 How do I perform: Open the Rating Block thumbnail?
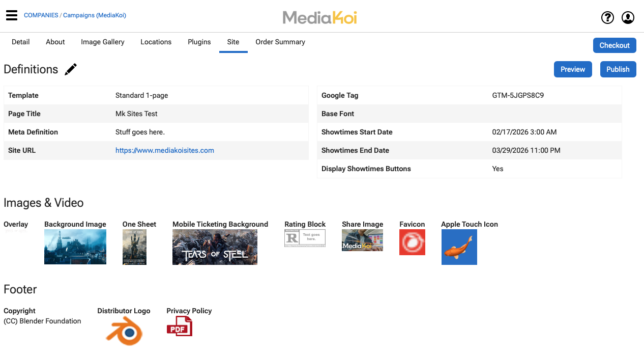click(x=305, y=238)
